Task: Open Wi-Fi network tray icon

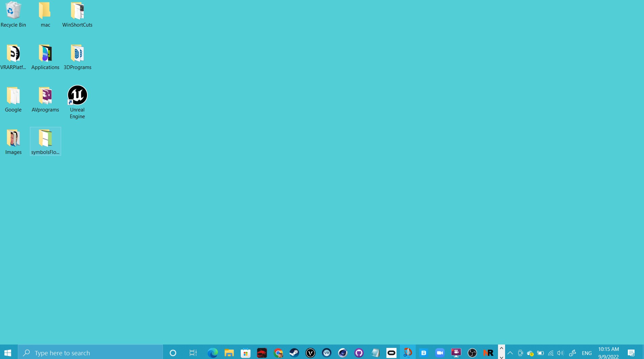Action: pyautogui.click(x=551, y=353)
